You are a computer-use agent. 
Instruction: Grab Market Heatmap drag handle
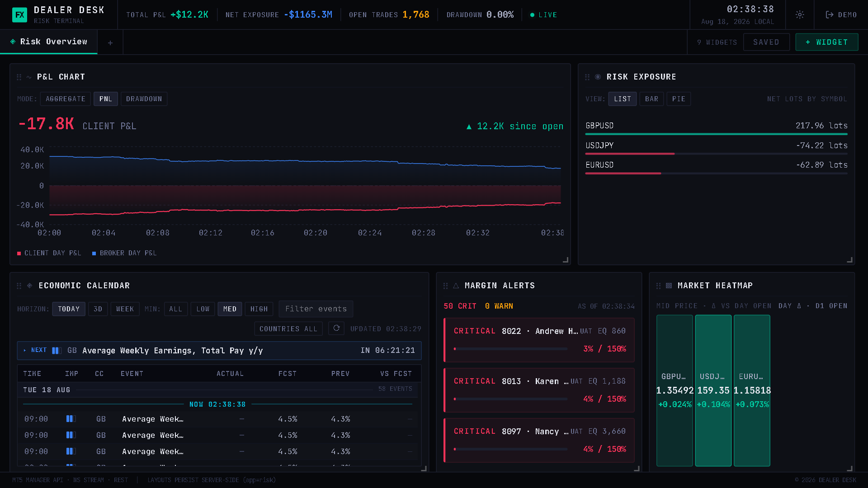coord(658,286)
